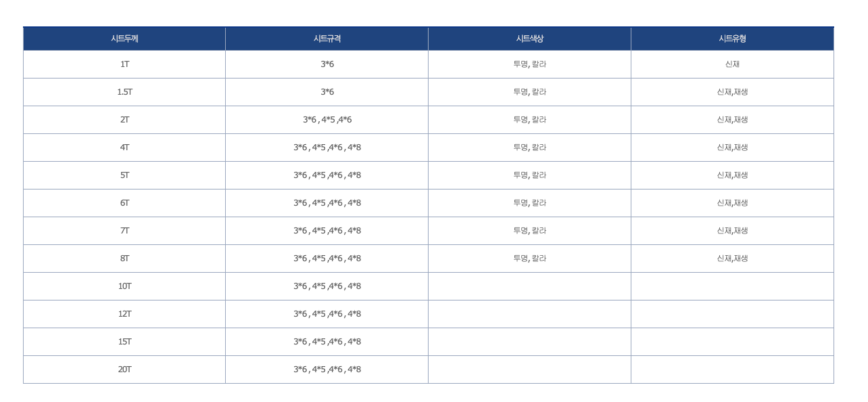
Task: Click the 신재,재생 type cell in 1.5T row
Action: [732, 92]
